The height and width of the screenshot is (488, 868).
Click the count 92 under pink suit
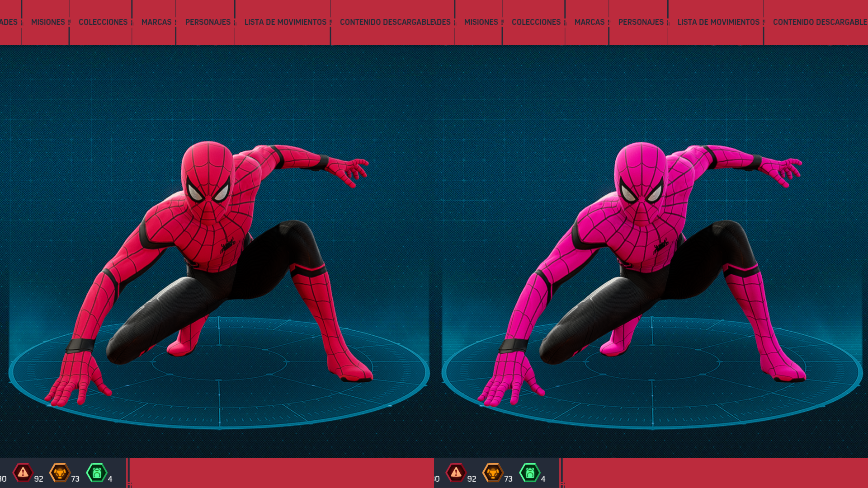[x=472, y=479]
